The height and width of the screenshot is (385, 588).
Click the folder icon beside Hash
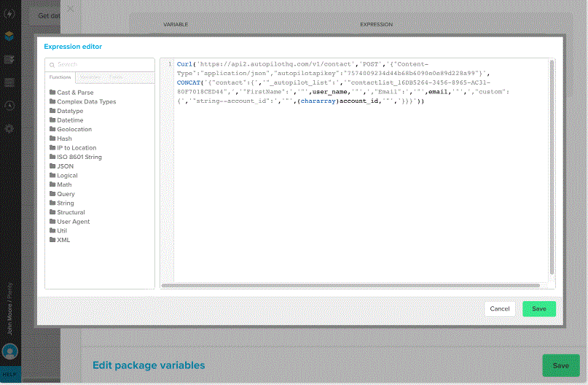point(52,138)
